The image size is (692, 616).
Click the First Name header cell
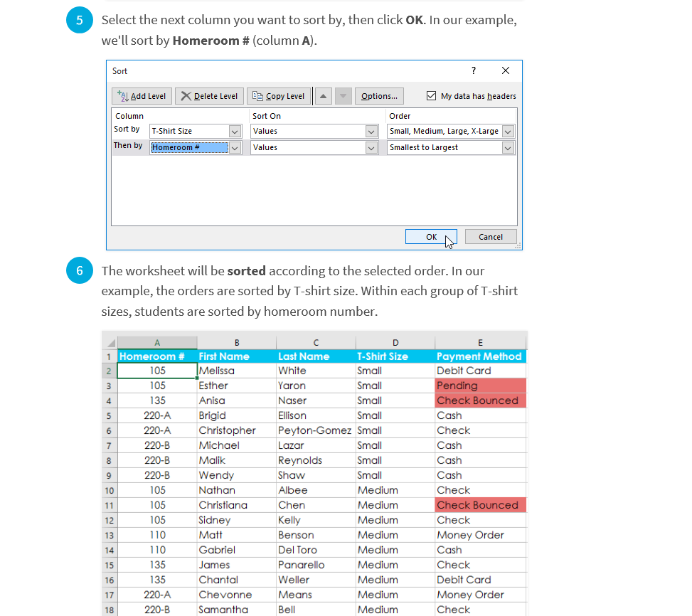pos(237,356)
